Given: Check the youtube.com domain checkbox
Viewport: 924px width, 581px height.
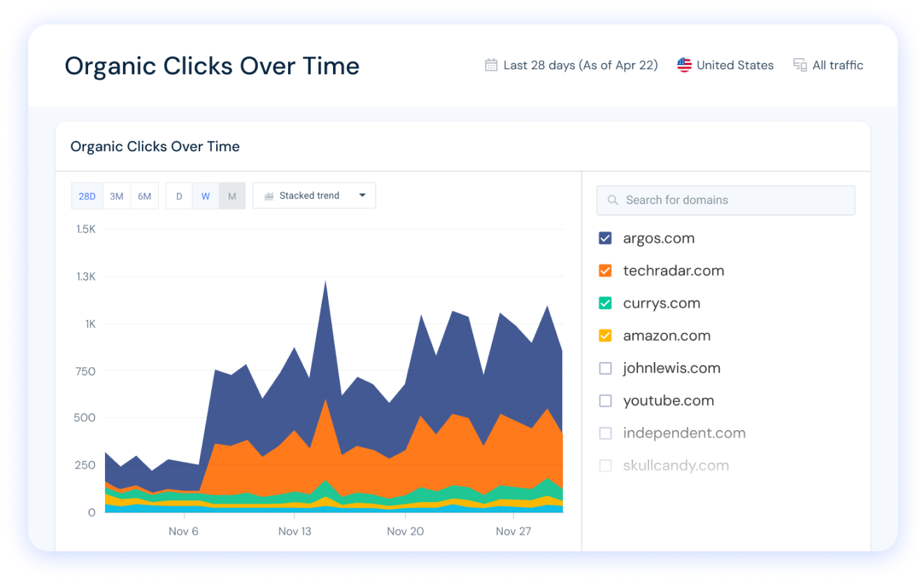Looking at the screenshot, I should coord(605,400).
